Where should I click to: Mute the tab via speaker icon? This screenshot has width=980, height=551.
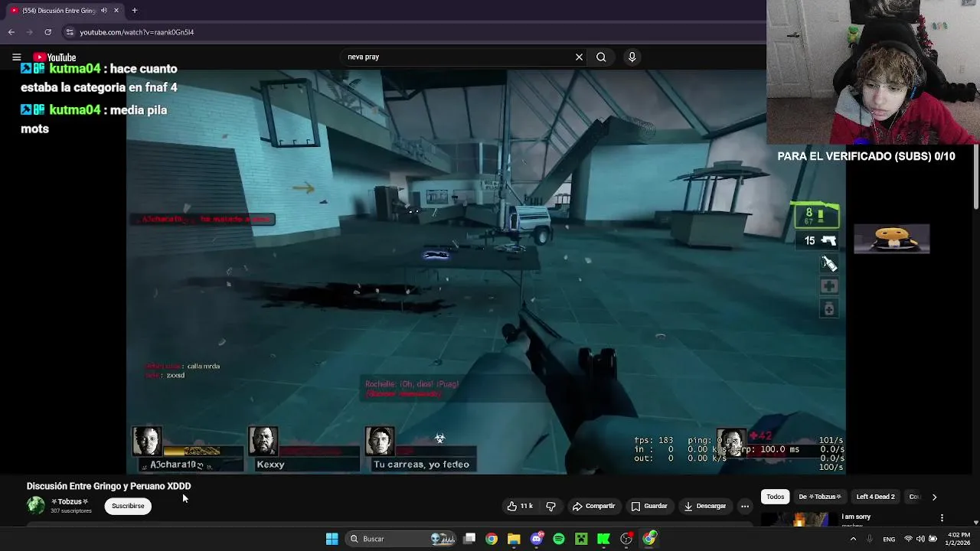(x=103, y=11)
